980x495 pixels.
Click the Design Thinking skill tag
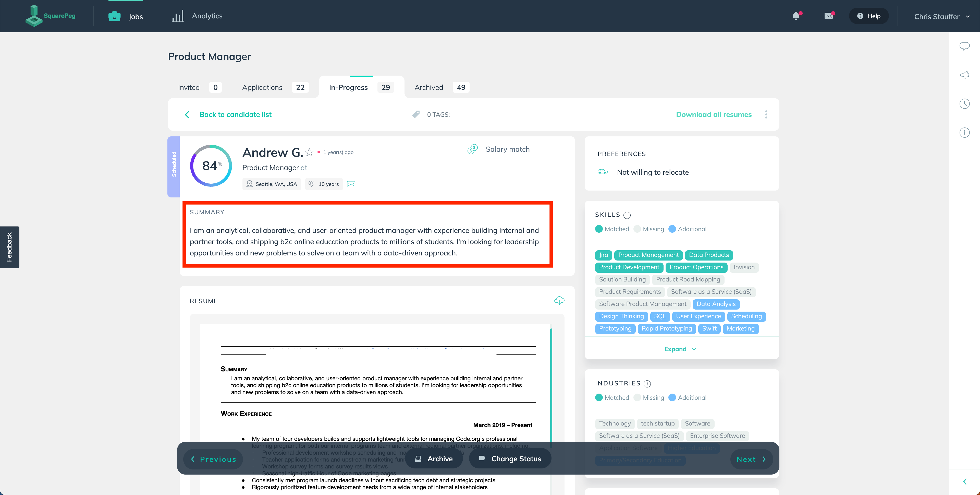point(621,316)
